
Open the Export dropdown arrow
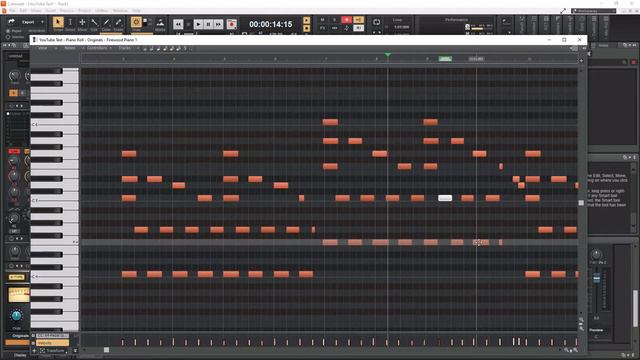point(42,22)
